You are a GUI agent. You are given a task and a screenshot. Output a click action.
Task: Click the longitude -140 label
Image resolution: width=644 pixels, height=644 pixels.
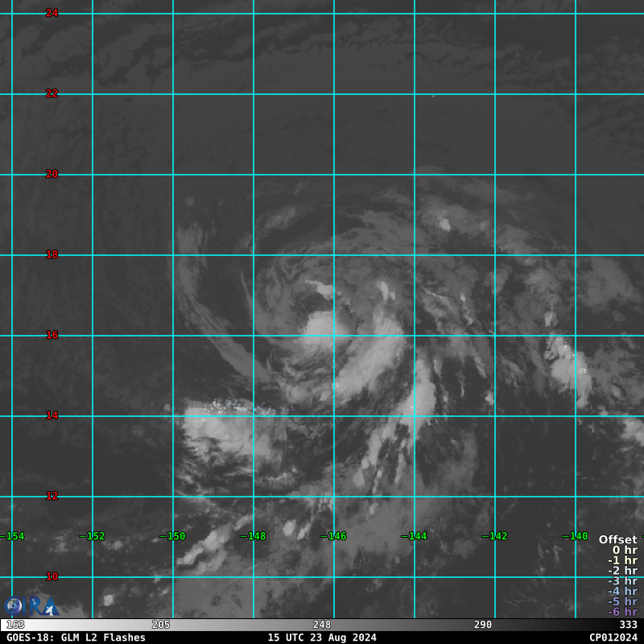click(575, 536)
